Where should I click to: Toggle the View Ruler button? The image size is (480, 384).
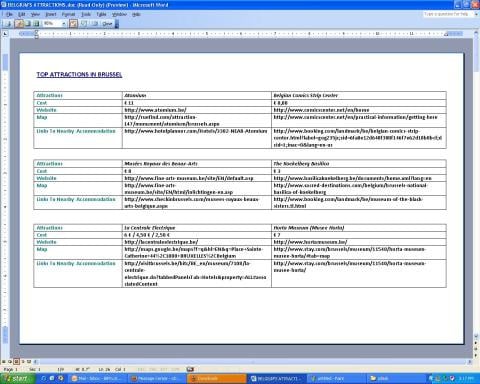click(73, 24)
